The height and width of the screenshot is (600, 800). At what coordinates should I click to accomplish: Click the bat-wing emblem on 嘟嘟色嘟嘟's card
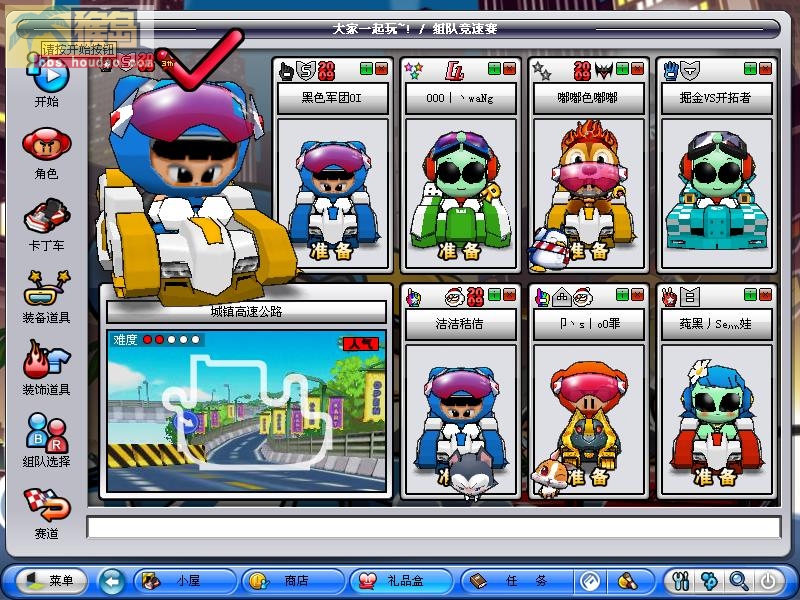pyautogui.click(x=604, y=71)
